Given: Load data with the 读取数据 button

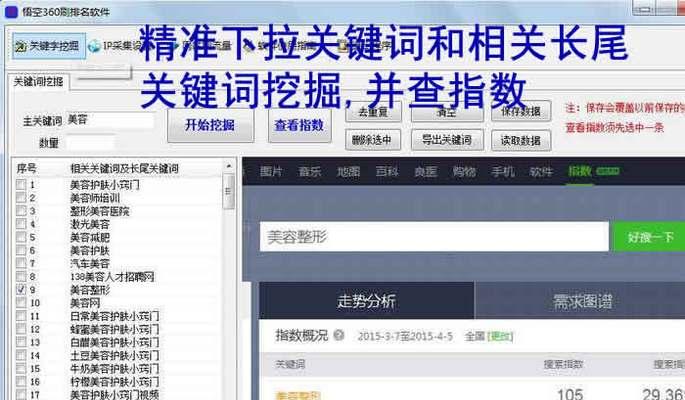Looking at the screenshot, I should tap(521, 140).
